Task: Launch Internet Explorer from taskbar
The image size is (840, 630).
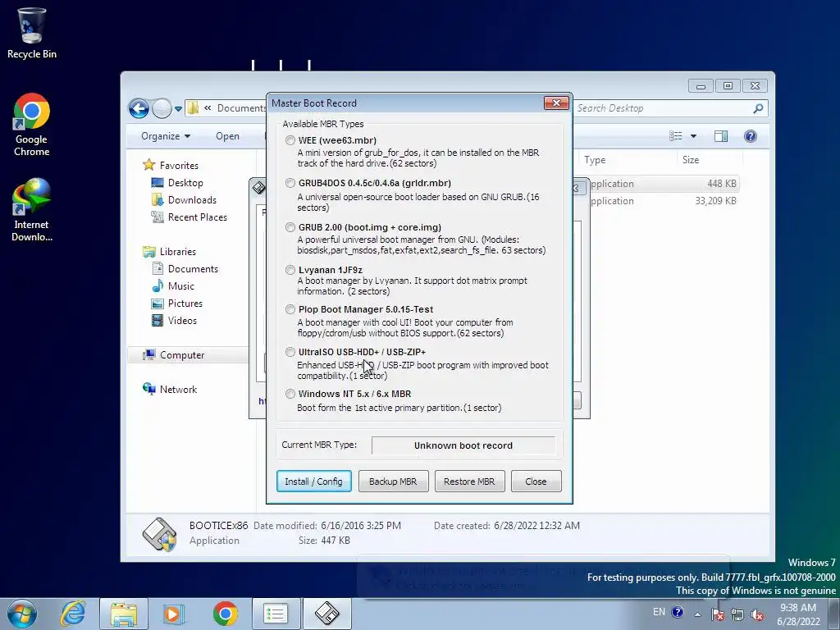Action: pyautogui.click(x=73, y=614)
